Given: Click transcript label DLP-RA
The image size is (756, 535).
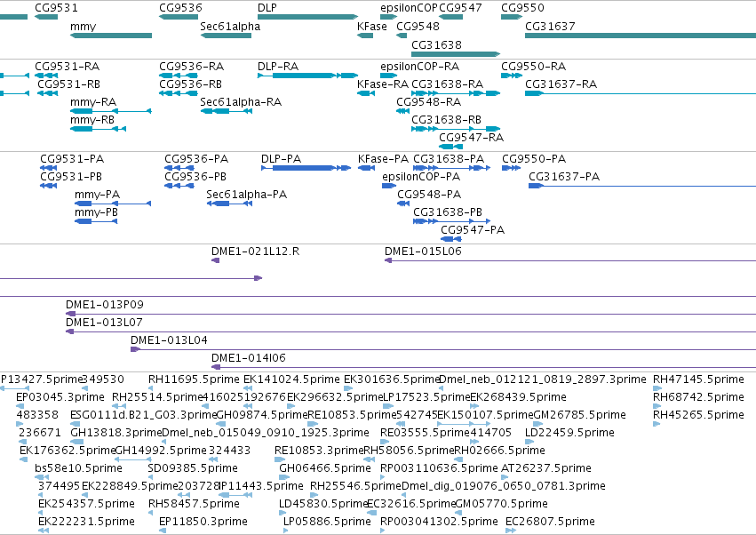Looking at the screenshot, I should 278,66.
